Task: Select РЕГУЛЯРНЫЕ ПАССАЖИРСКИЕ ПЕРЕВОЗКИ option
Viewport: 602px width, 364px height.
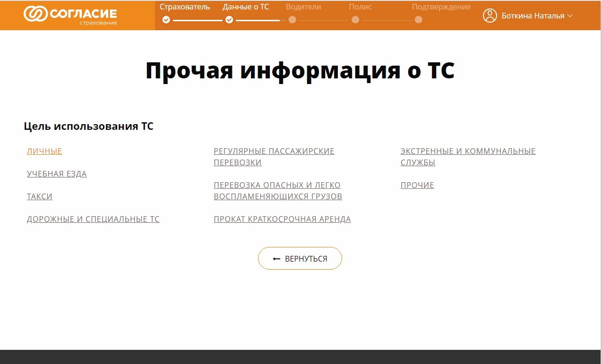Action: [x=274, y=157]
